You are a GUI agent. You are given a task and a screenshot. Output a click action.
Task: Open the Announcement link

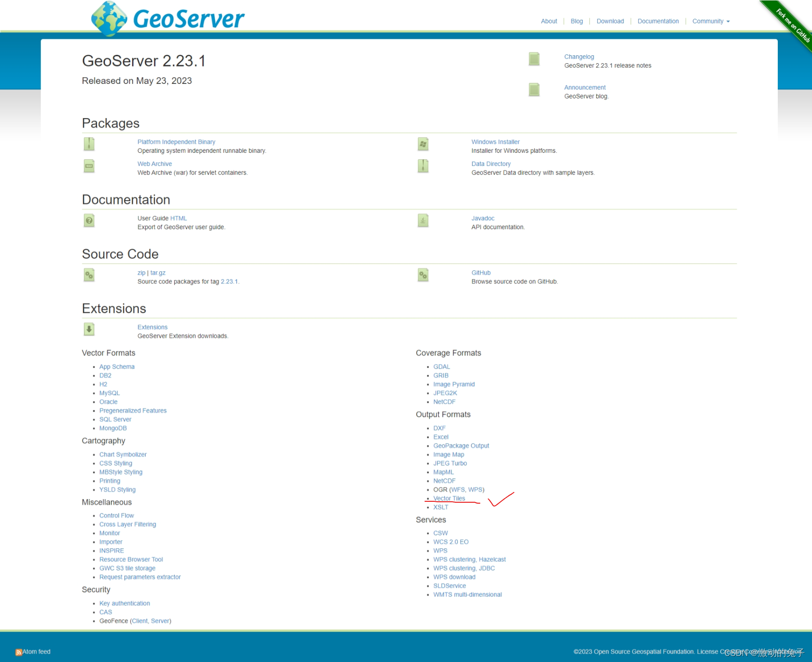(585, 88)
